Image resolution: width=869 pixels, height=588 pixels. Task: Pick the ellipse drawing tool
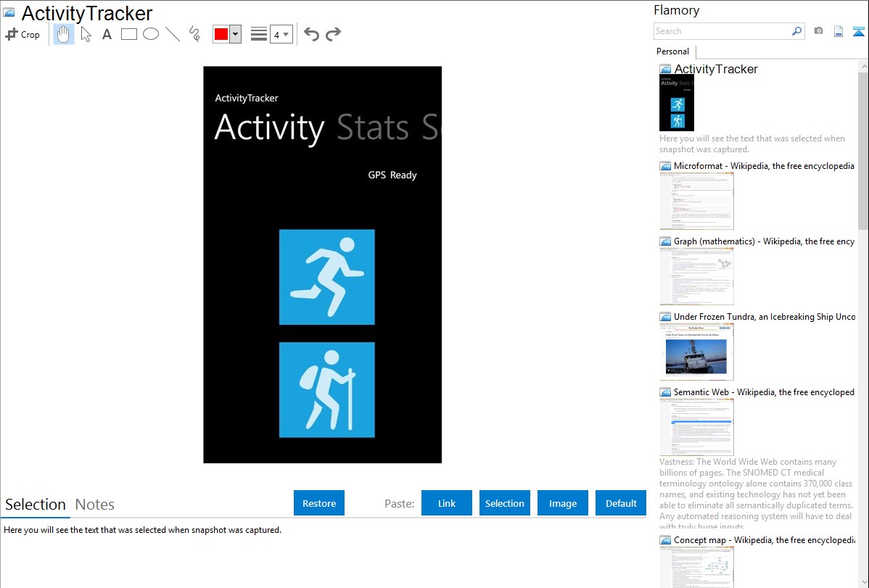tap(151, 34)
